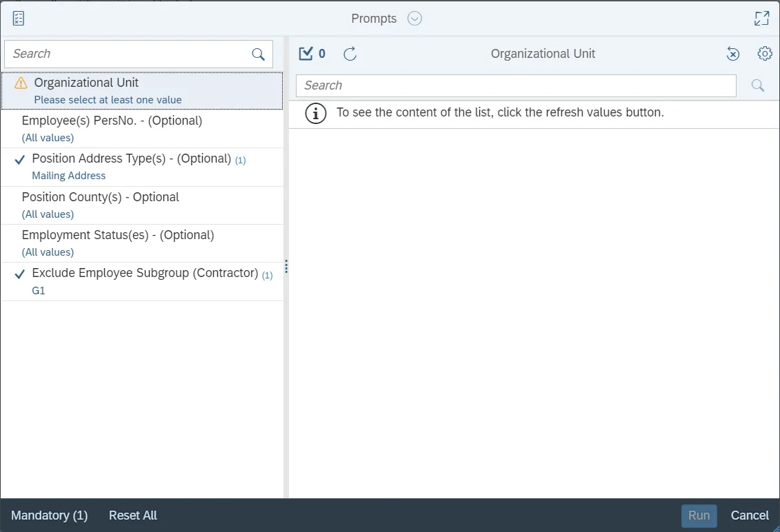
Task: Select the Employment Status(es) prompt
Action: coord(118,236)
